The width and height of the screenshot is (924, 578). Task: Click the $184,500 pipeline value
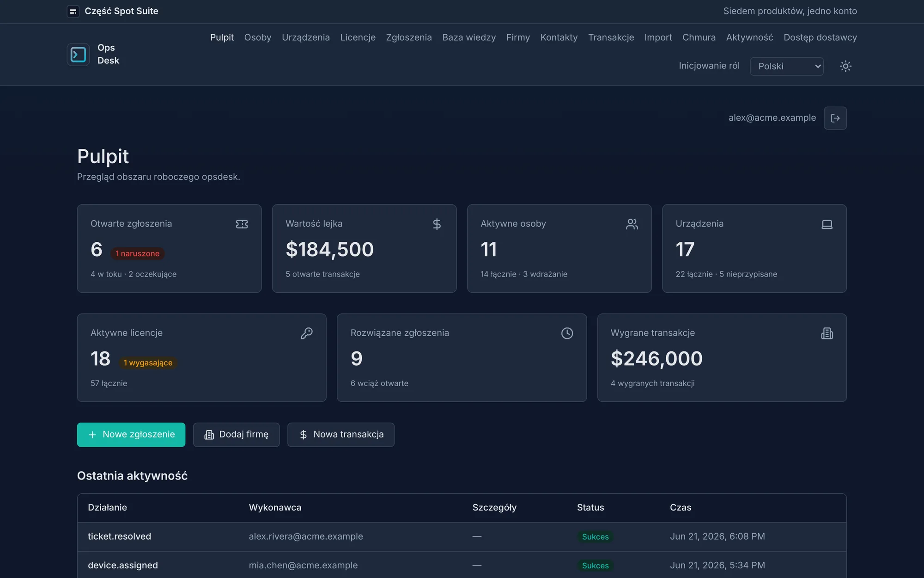(329, 250)
